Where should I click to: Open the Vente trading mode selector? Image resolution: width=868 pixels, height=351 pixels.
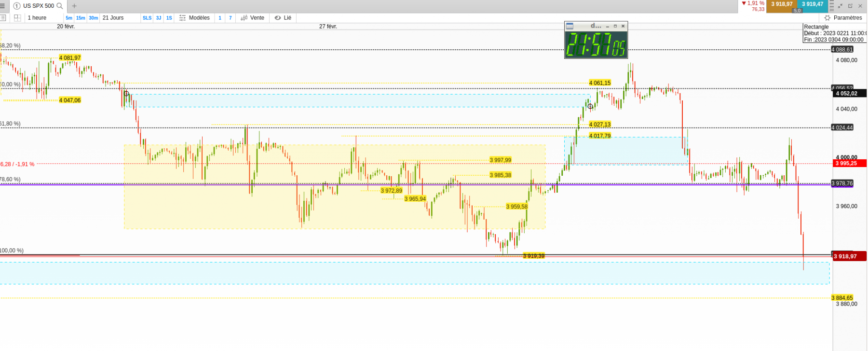point(253,18)
